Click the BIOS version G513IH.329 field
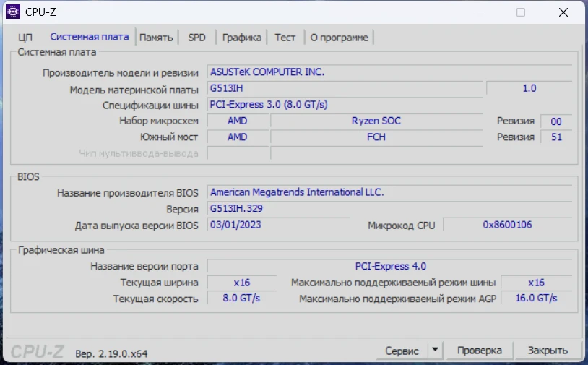Screen dimensions: 588x365 pos(389,210)
